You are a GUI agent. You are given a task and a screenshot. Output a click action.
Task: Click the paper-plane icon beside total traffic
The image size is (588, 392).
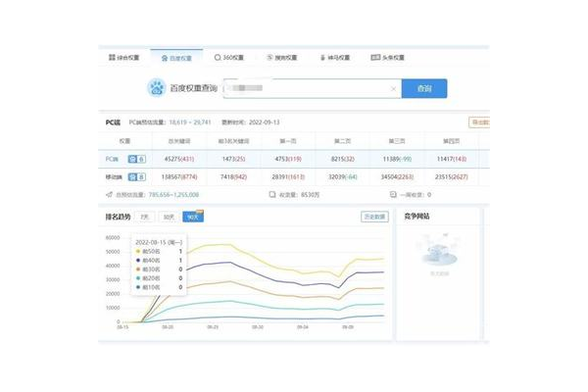pos(109,195)
